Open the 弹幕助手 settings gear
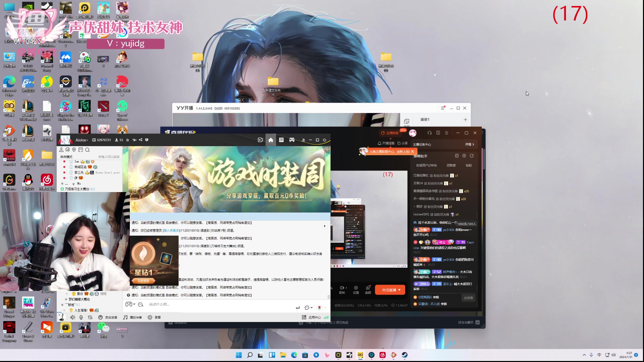The image size is (644, 362). click(464, 156)
